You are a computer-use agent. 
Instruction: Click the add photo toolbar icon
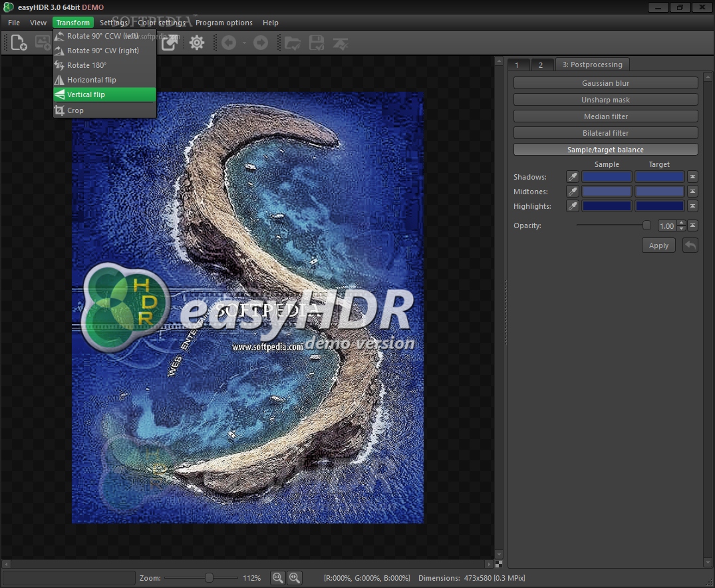tap(43, 43)
